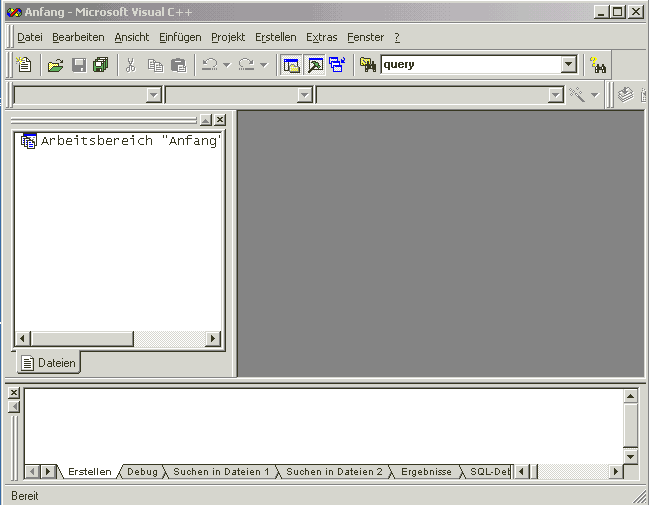
Task: Open the Projekt menu
Action: click(x=228, y=37)
